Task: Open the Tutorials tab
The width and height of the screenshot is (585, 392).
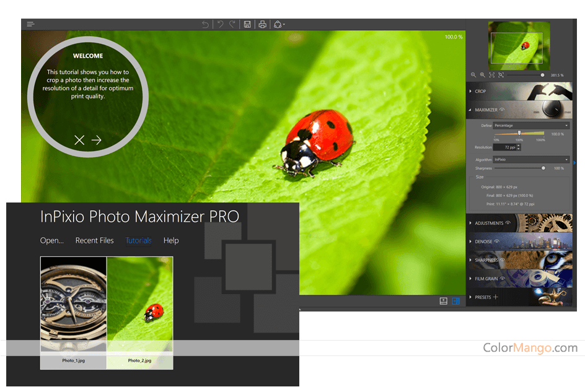Action: (x=138, y=240)
